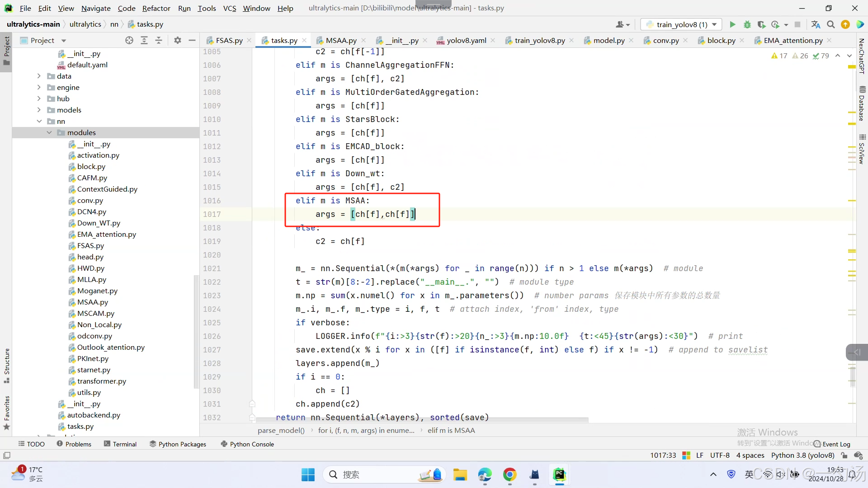Open the Terminal tool window
The width and height of the screenshot is (868, 488).
[120, 444]
